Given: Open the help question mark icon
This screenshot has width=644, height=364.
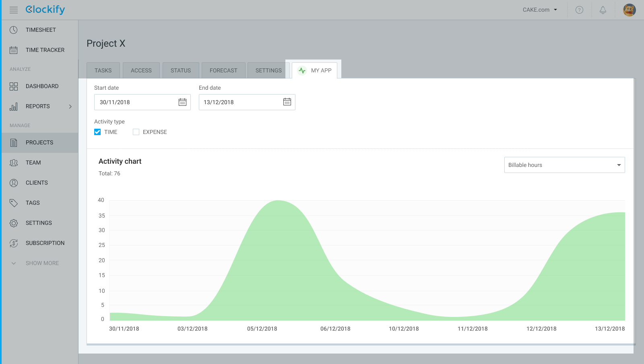Looking at the screenshot, I should pos(579,10).
